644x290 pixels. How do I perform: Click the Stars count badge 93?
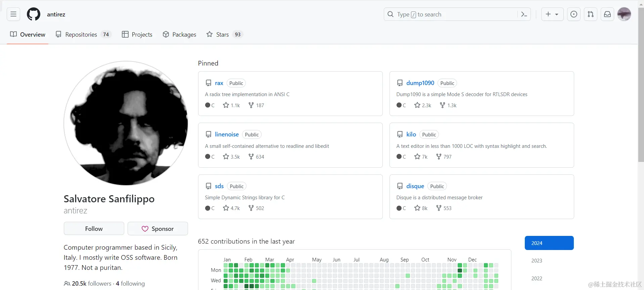pyautogui.click(x=238, y=34)
